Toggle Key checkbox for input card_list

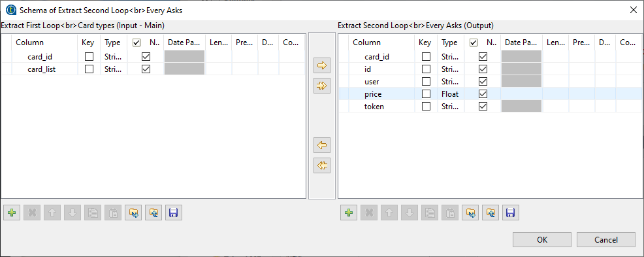(89, 69)
